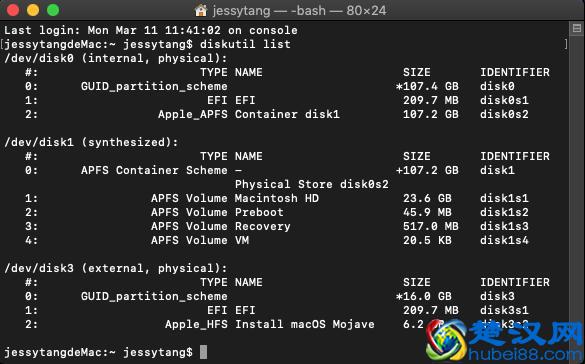The height and width of the screenshot is (364, 585).
Task: Click the 'disk1' identifier in IDENTIFIER column
Action: coord(497,170)
